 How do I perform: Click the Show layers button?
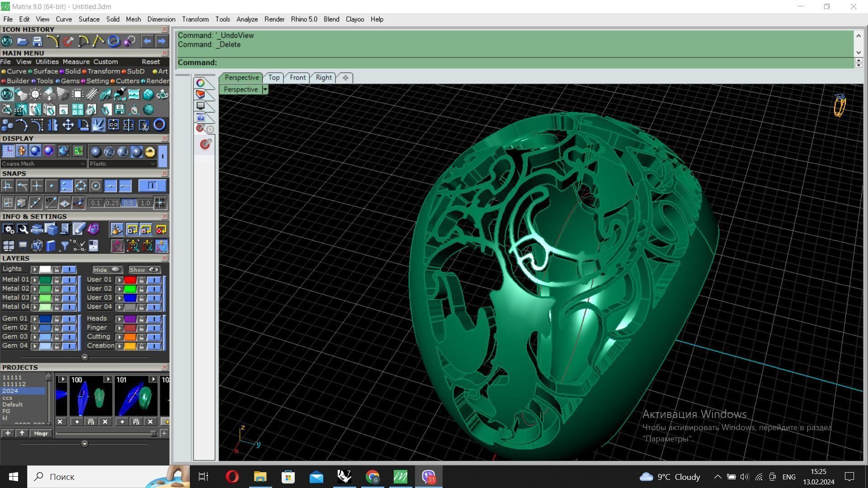coord(144,270)
